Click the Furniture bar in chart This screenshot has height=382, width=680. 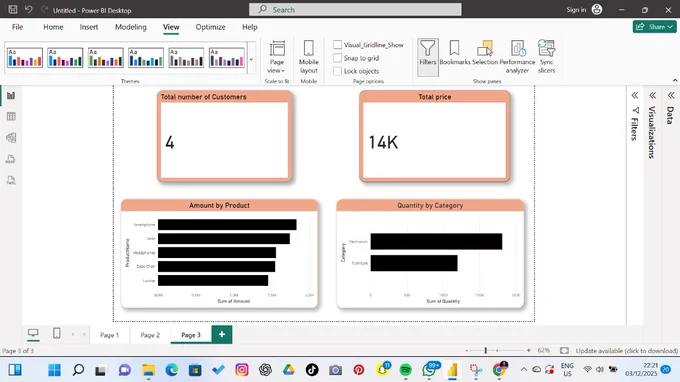pos(414,263)
